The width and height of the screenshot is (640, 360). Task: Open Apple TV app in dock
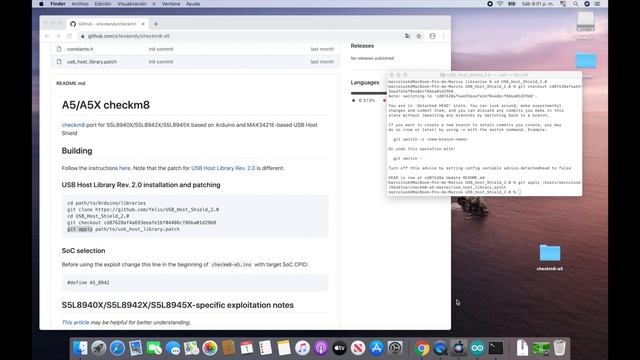pyautogui.click(x=339, y=348)
